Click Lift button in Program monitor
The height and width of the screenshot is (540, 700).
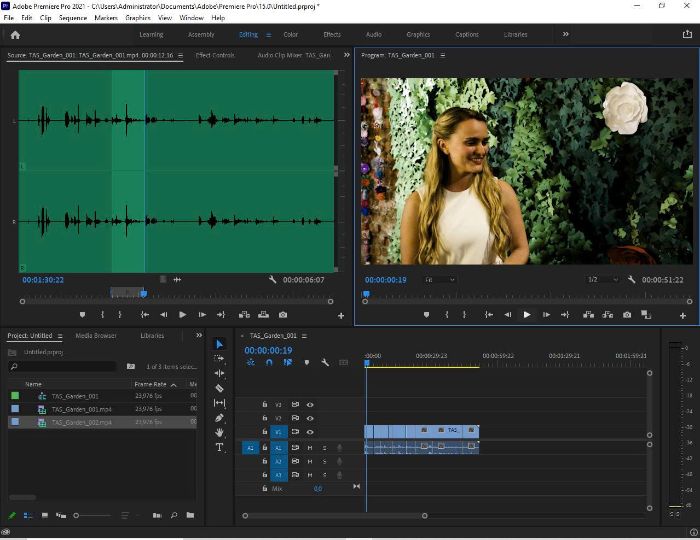pos(588,315)
